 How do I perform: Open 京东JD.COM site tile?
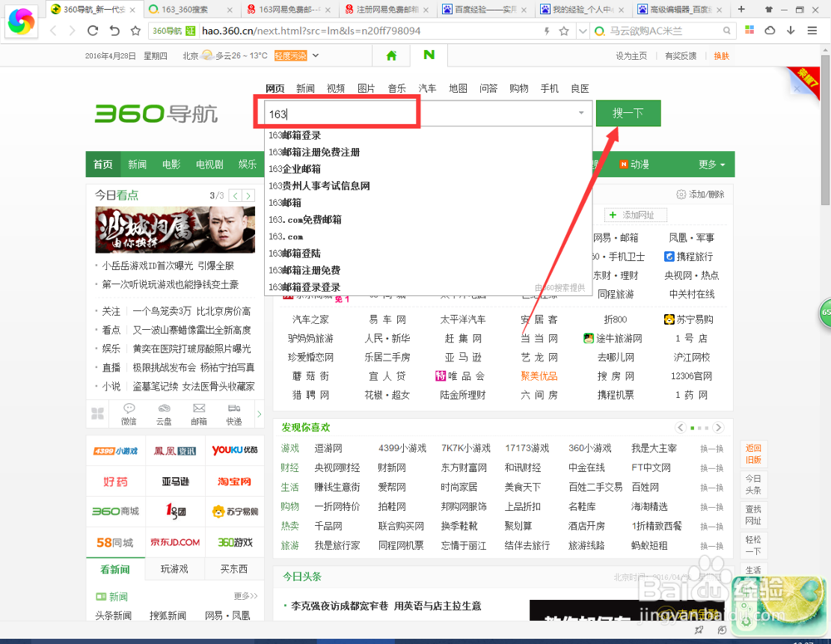coord(175,543)
